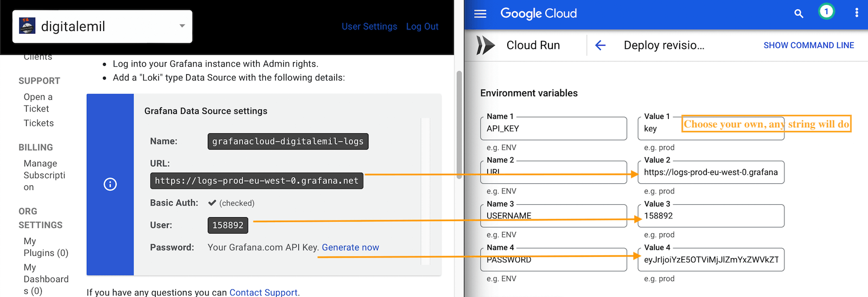Focus the Name 1 API_KEY input field
The height and width of the screenshot is (297, 868).
click(x=553, y=128)
